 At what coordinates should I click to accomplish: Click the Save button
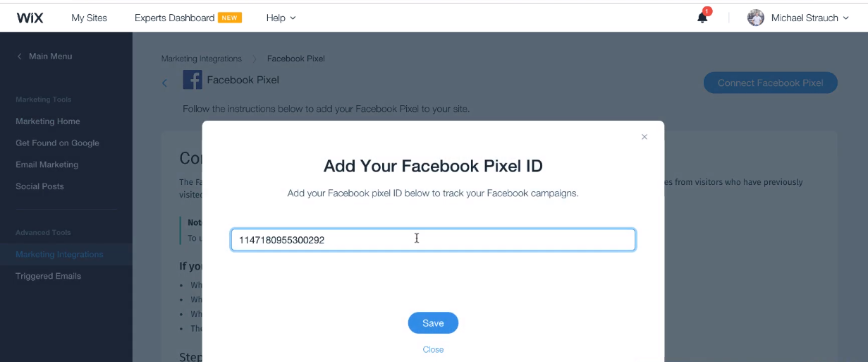(433, 323)
